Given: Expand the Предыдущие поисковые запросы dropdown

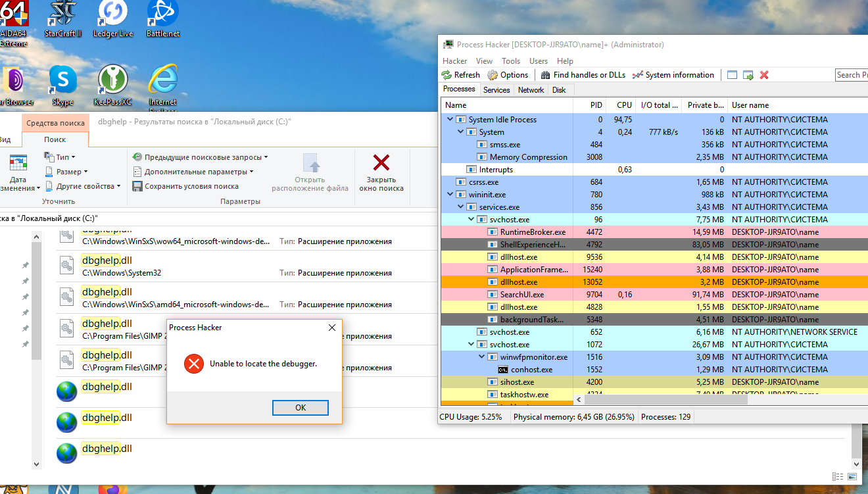Looking at the screenshot, I should (x=199, y=157).
